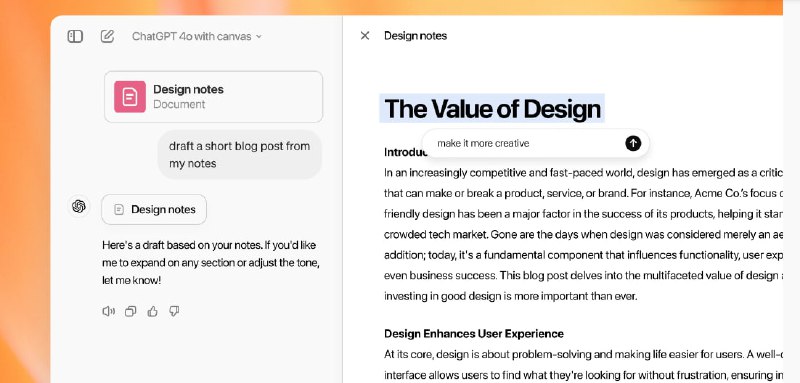Copy the response with copy icon

(131, 311)
